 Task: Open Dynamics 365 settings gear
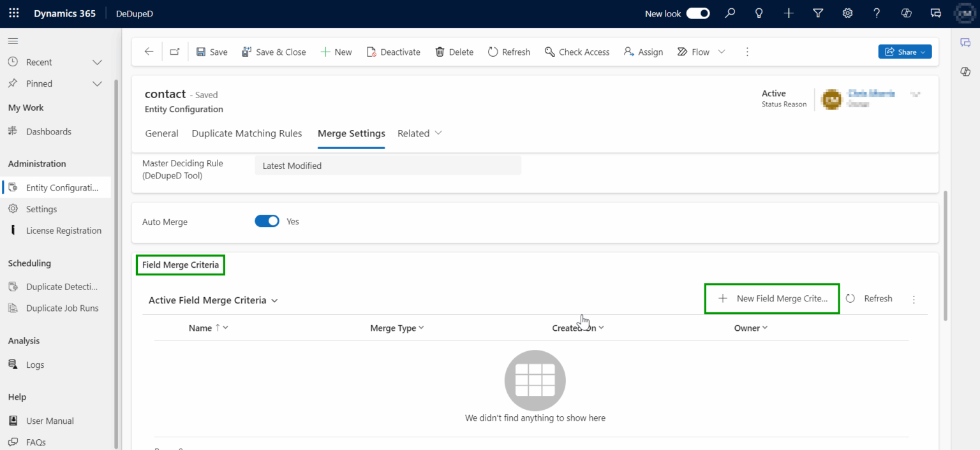click(847, 13)
